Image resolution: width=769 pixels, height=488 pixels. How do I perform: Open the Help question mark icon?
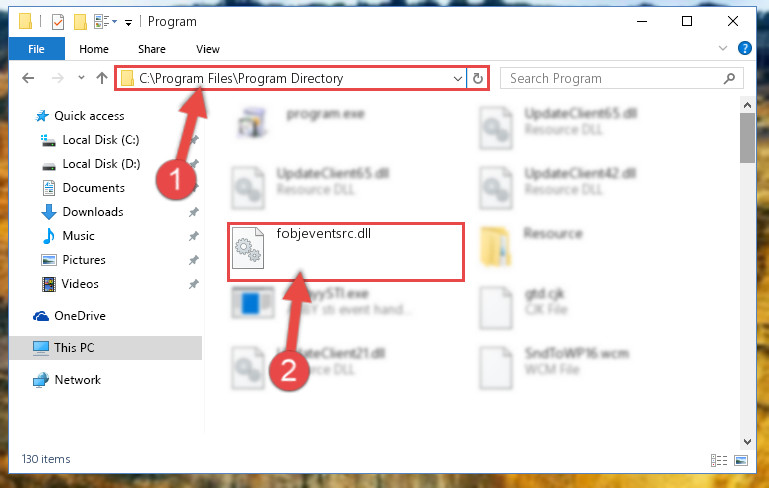(x=744, y=49)
